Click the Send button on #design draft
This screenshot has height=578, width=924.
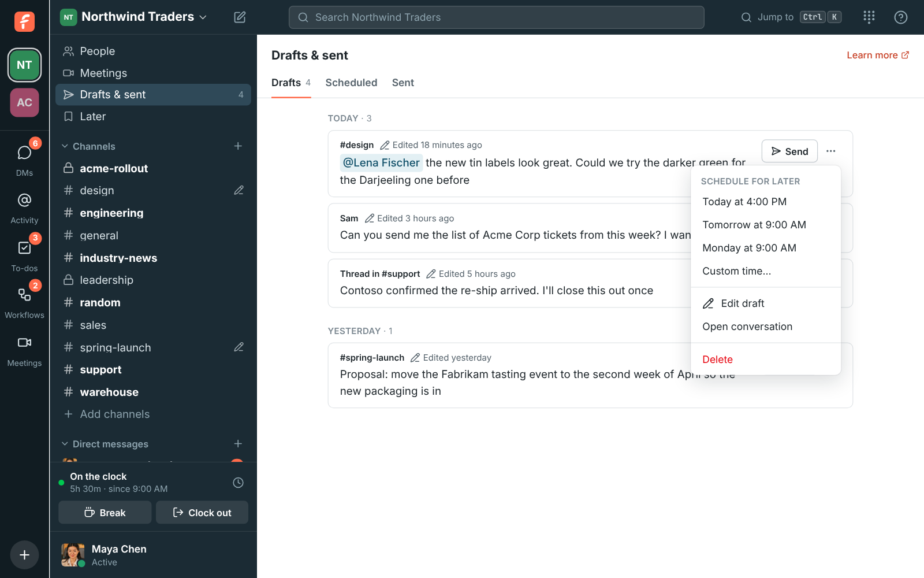point(789,151)
